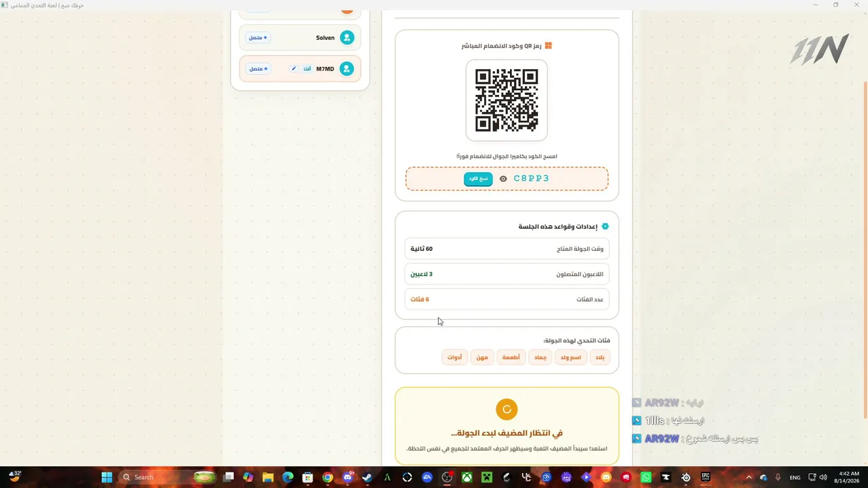Open the orange Discord icon in taskbar
Viewport: 868px width, 488px height.
pos(606,477)
